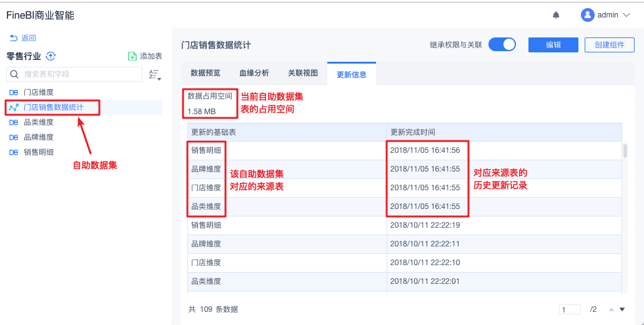Click the admin user avatar icon
Image resolution: width=644 pixels, height=325 pixels.
pos(587,15)
